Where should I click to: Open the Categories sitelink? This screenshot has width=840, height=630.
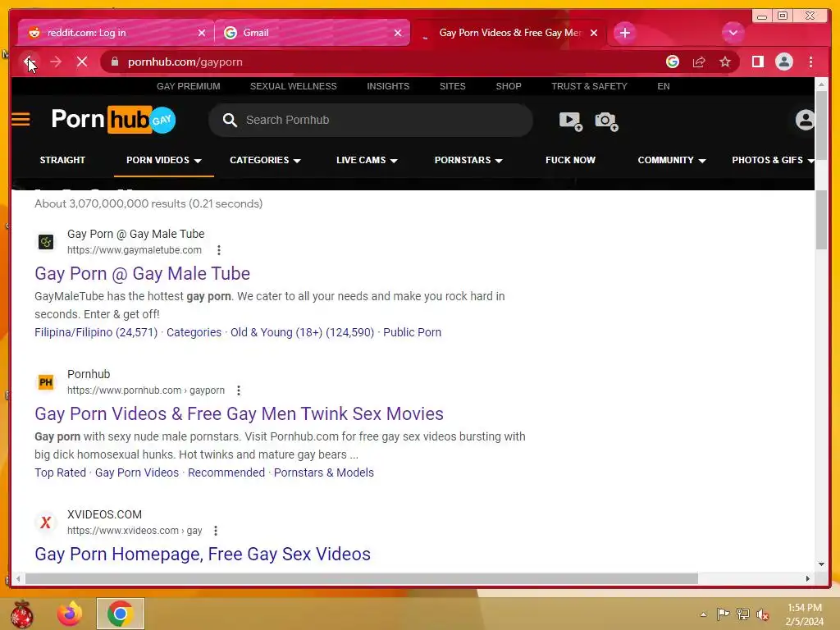194,332
